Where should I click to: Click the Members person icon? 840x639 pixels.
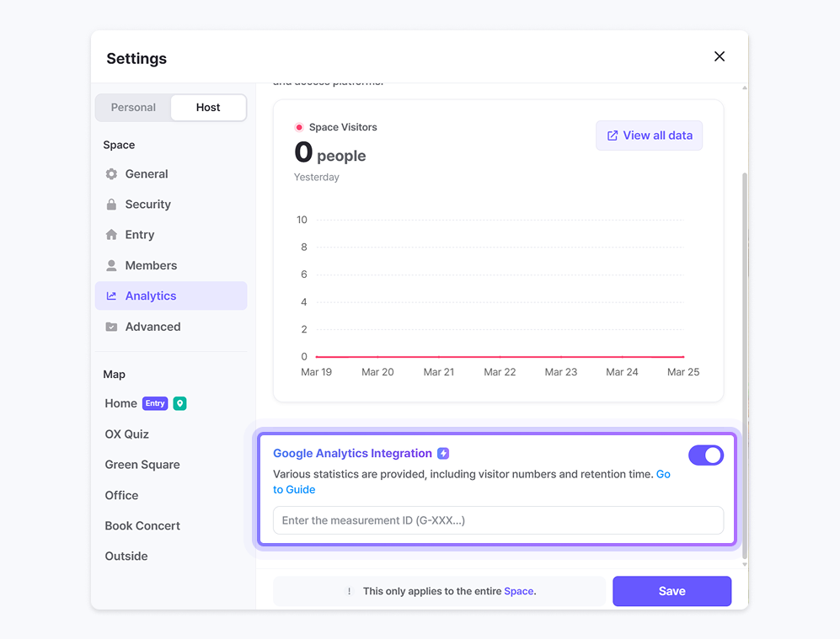tap(111, 265)
